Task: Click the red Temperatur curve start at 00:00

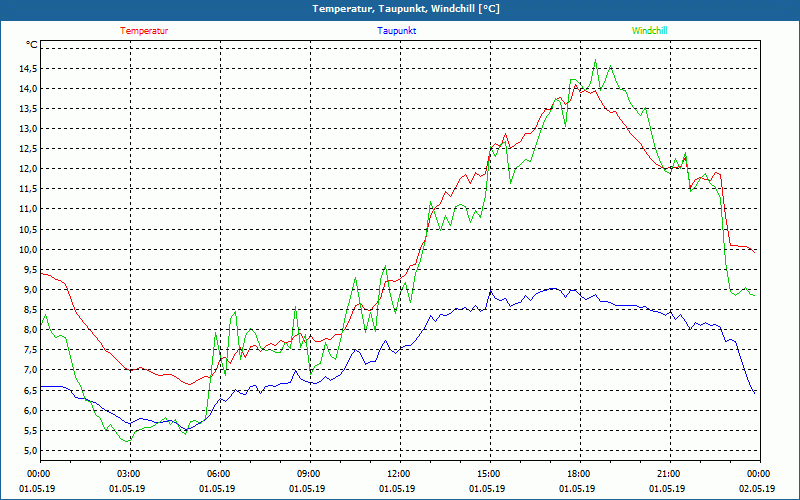Action: (x=41, y=274)
